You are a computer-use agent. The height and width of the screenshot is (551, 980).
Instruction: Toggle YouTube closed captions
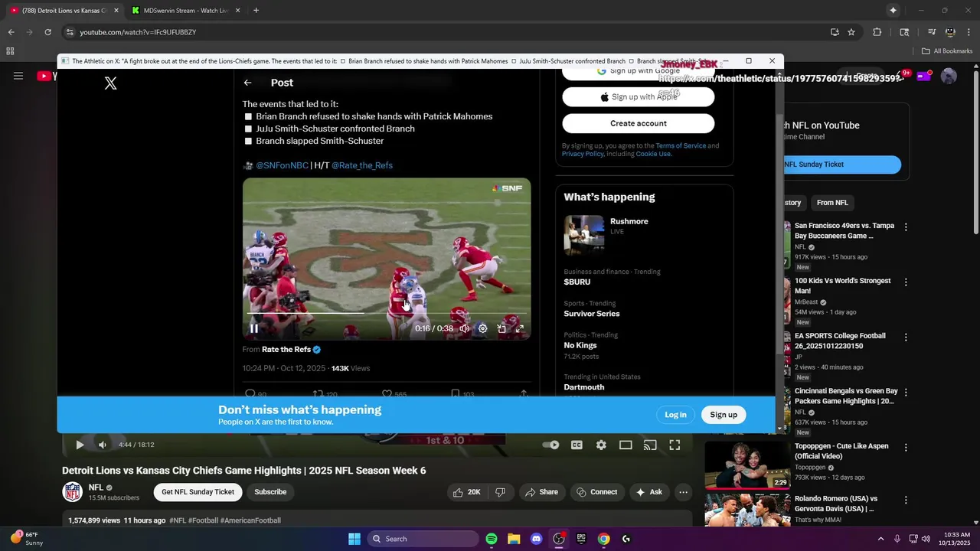tap(577, 445)
